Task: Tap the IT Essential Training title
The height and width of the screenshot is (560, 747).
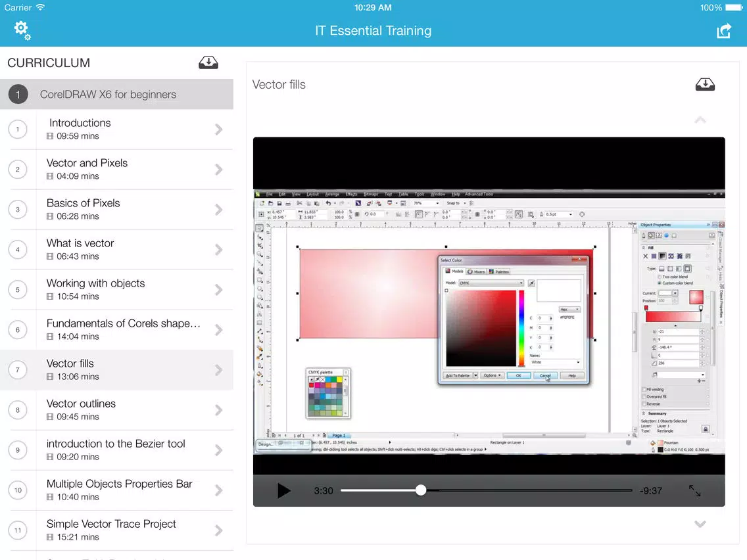Action: 373,30
